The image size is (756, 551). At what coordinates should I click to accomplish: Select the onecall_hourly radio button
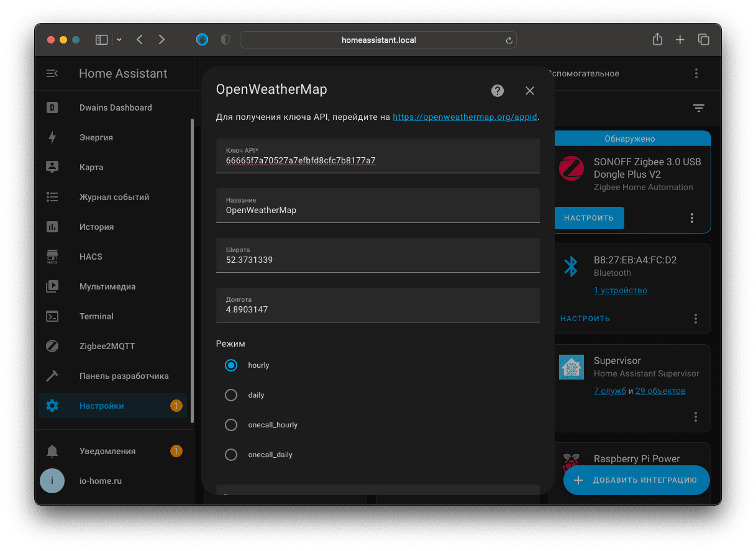tap(231, 425)
